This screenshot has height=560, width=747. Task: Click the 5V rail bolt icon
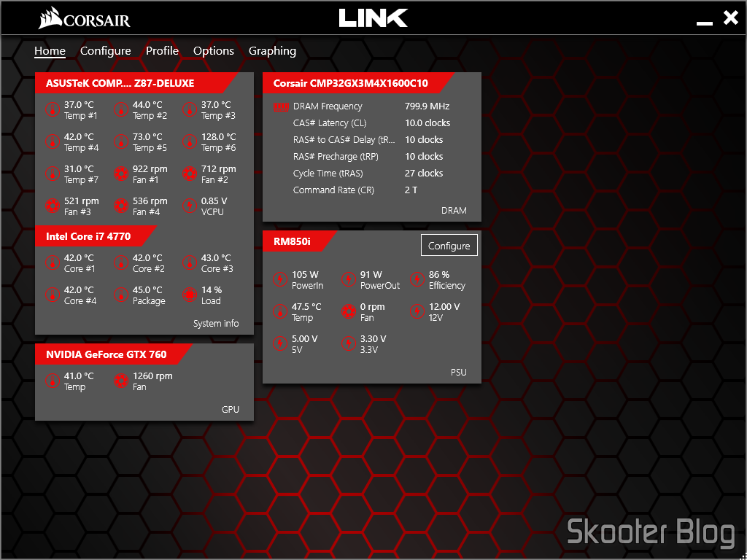click(x=279, y=344)
